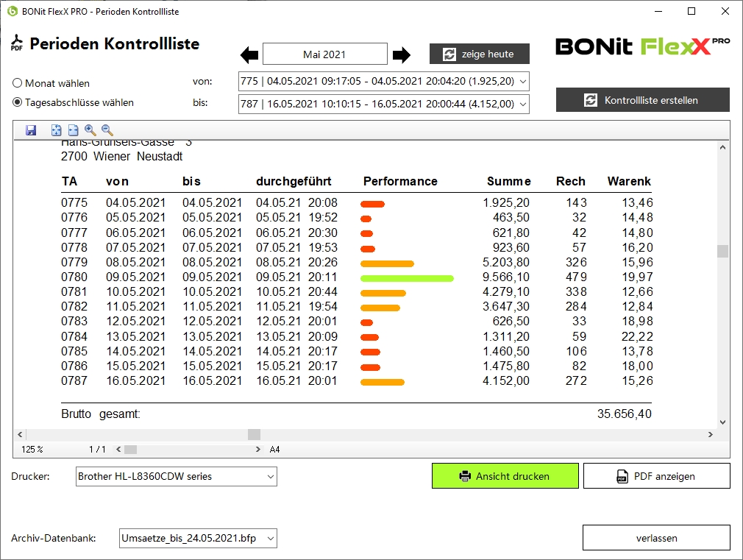Screen dimensions: 743x560
Task: Click next page arrow in page navigator
Action: click(x=257, y=449)
